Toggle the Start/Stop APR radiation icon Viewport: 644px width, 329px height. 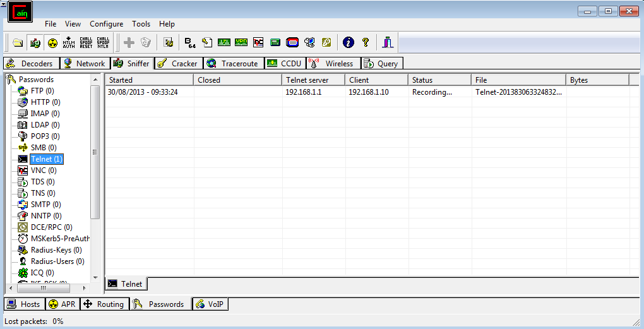52,42
